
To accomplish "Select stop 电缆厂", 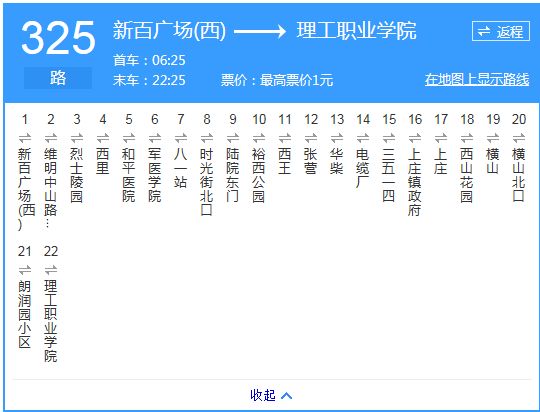I will (x=363, y=168).
